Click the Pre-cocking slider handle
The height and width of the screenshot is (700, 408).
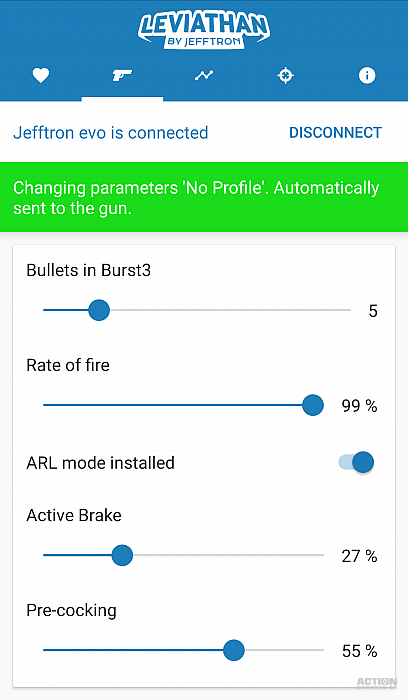click(233, 650)
